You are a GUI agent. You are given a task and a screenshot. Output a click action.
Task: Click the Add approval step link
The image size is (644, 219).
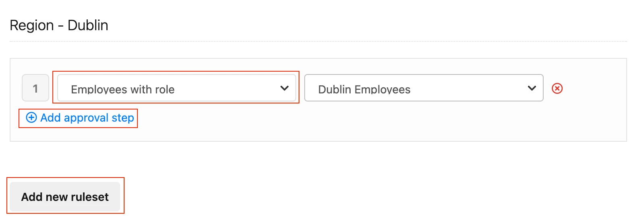(80, 118)
